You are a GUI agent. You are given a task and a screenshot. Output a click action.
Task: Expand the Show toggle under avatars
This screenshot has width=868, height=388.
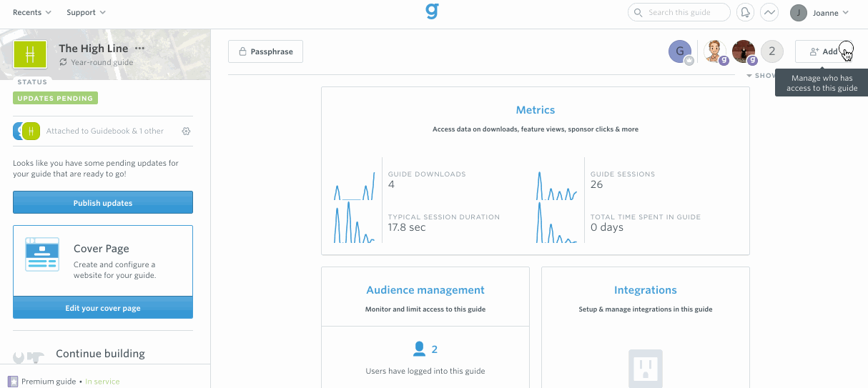point(761,75)
